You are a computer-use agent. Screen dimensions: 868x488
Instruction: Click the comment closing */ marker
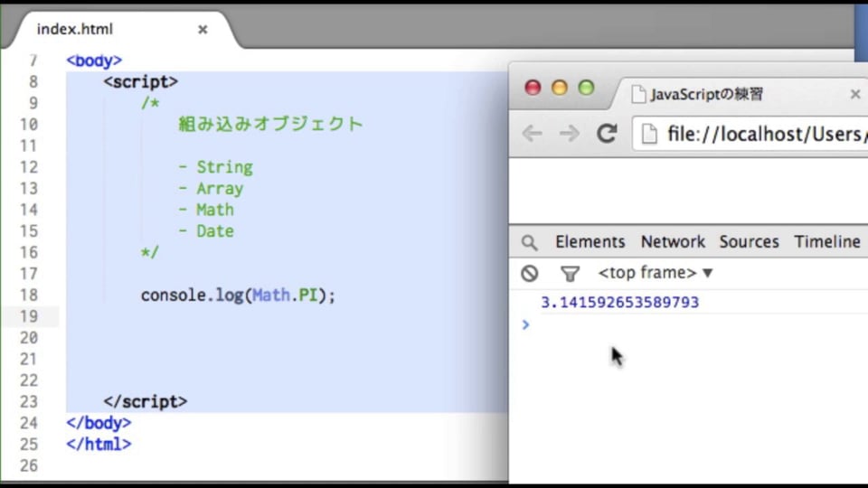[150, 252]
